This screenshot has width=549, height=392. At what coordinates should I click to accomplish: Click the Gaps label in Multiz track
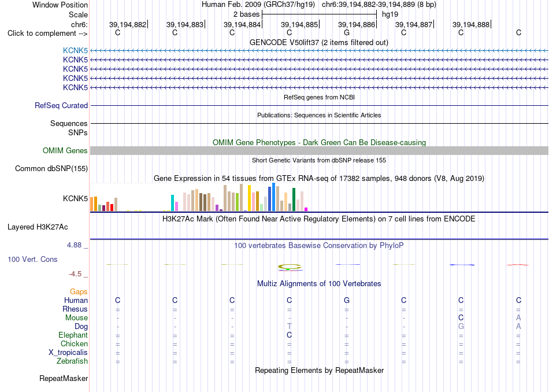(79, 292)
